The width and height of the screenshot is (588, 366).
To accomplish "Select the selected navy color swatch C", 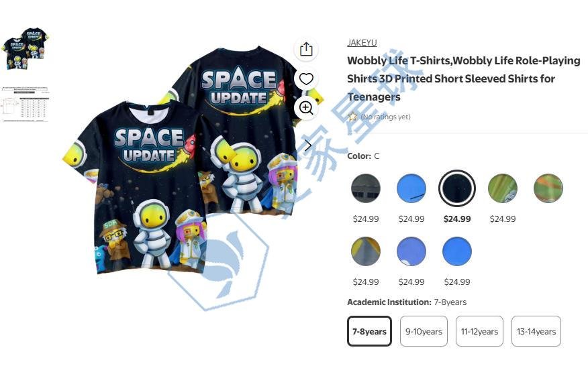I will coord(456,188).
